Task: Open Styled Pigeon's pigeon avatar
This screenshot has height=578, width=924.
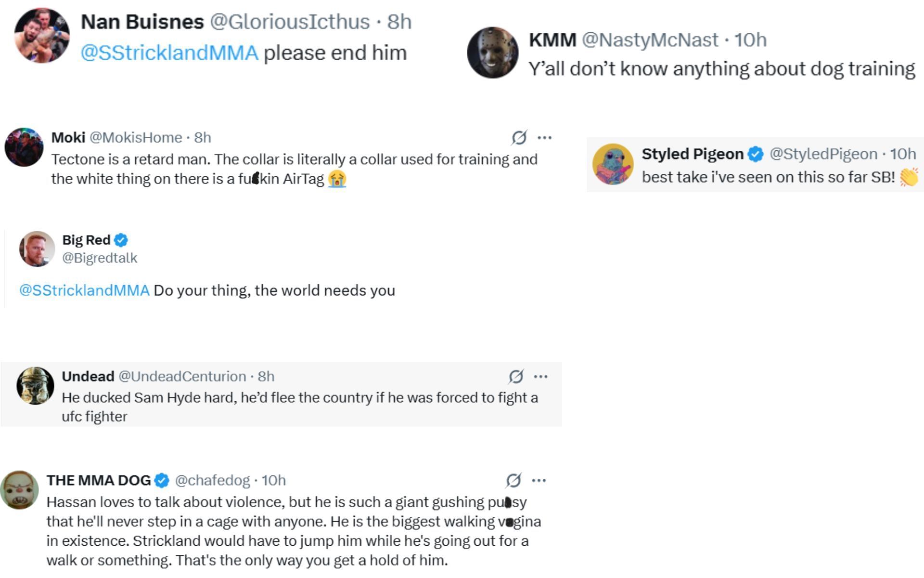Action: point(613,164)
